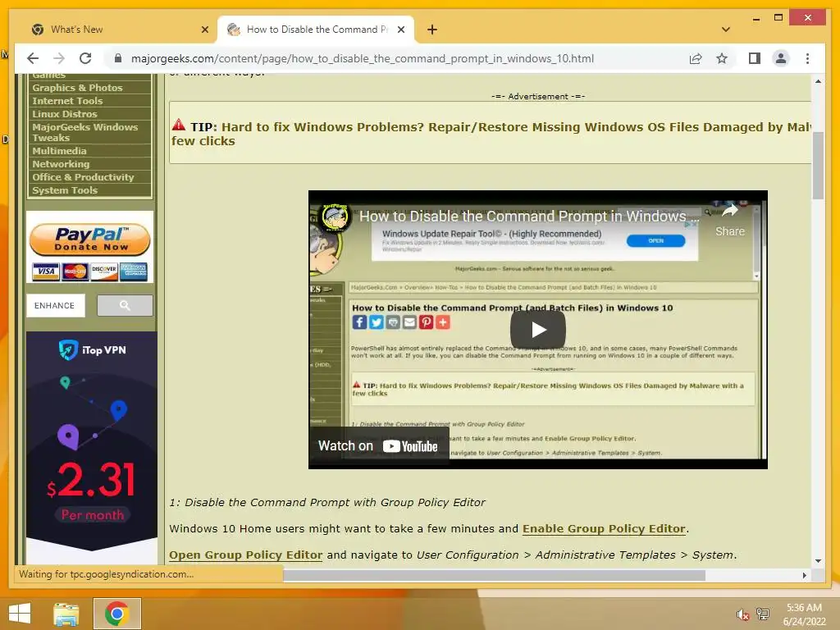Image resolution: width=840 pixels, height=630 pixels.
Task: Open the video title link
Action: coord(529,217)
